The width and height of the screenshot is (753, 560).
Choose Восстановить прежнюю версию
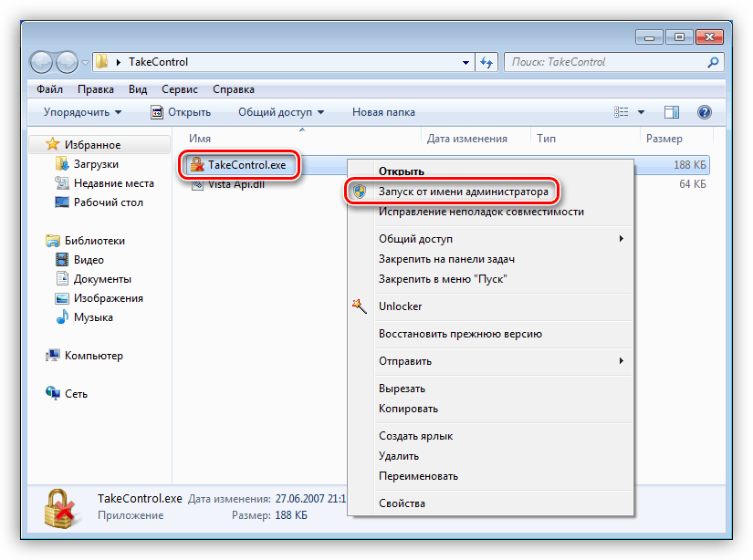coord(460,334)
